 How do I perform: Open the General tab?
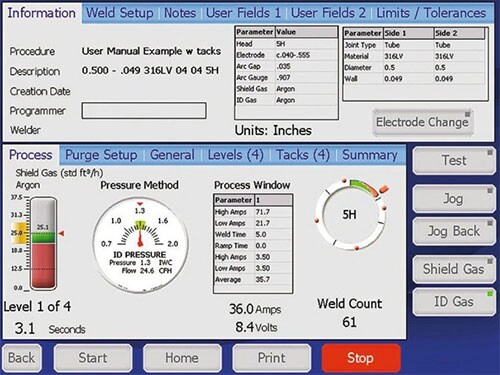[x=172, y=155]
